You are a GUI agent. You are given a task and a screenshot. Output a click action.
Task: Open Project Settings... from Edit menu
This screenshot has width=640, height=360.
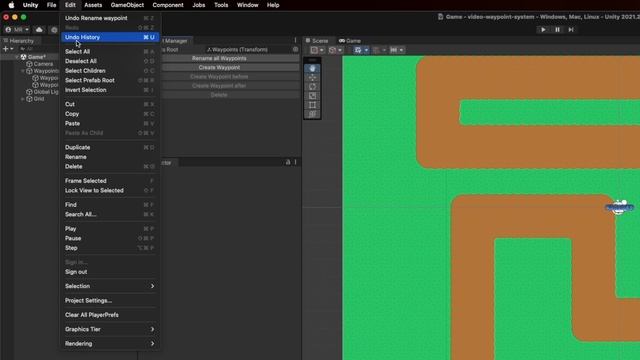pyautogui.click(x=110, y=300)
